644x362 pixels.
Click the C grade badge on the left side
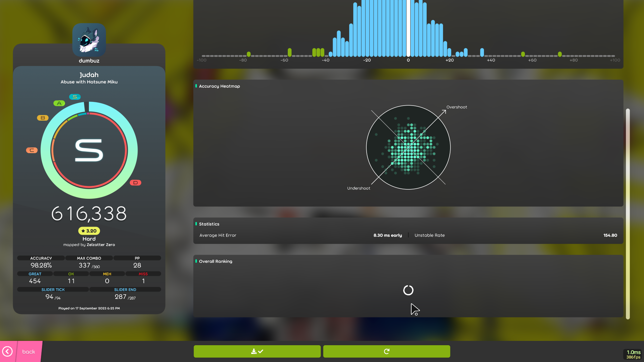coord(32,150)
